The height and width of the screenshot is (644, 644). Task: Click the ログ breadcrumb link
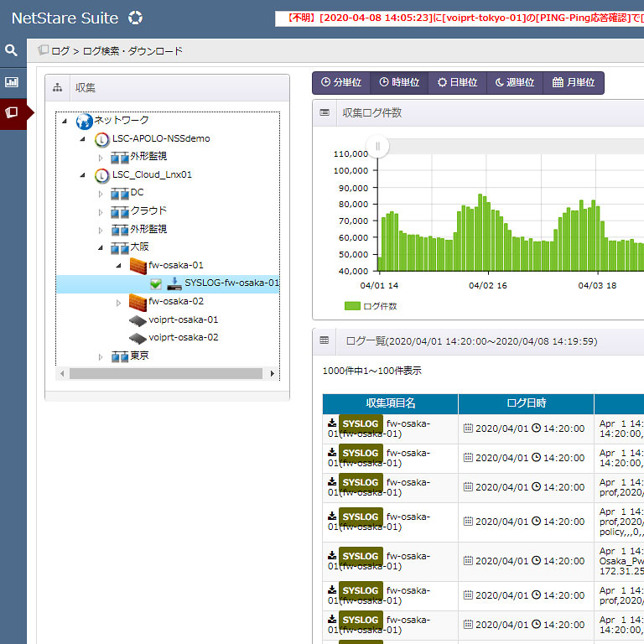click(60, 50)
